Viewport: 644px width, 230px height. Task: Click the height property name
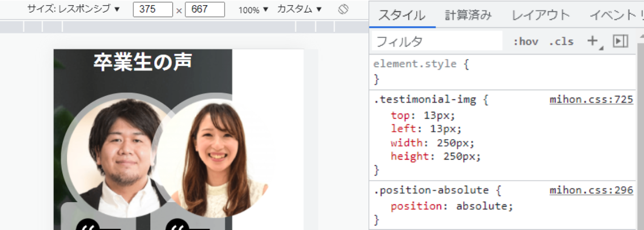[x=410, y=156]
